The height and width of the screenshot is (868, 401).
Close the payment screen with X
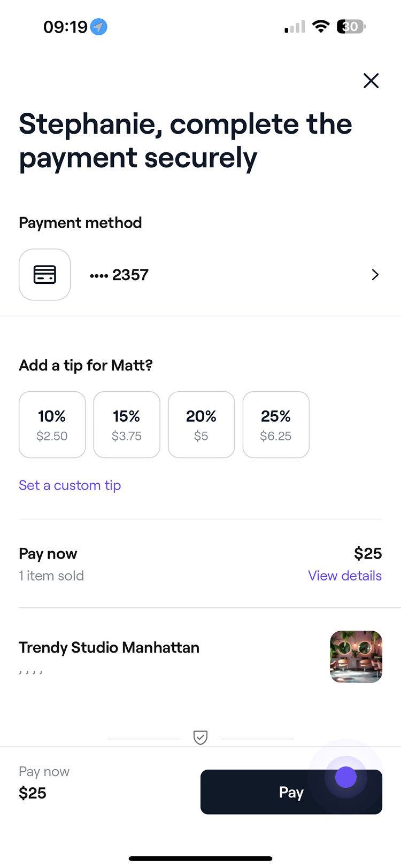coord(371,81)
